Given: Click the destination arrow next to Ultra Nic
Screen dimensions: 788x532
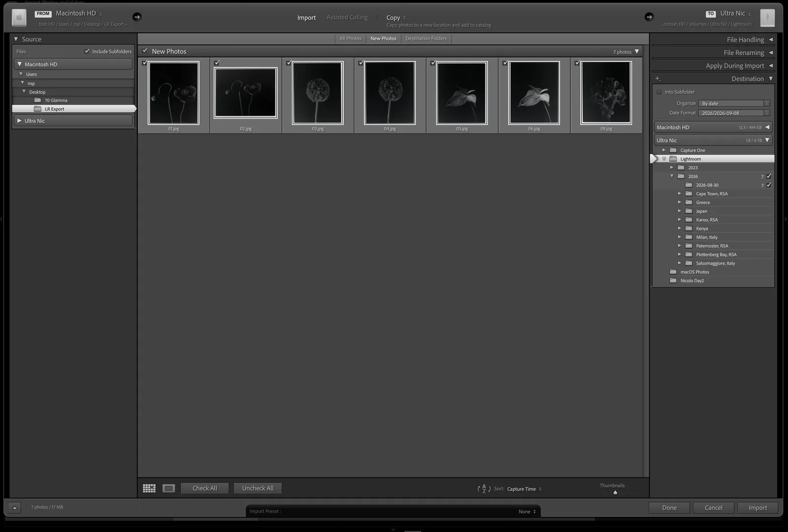Looking at the screenshot, I should coord(649,17).
